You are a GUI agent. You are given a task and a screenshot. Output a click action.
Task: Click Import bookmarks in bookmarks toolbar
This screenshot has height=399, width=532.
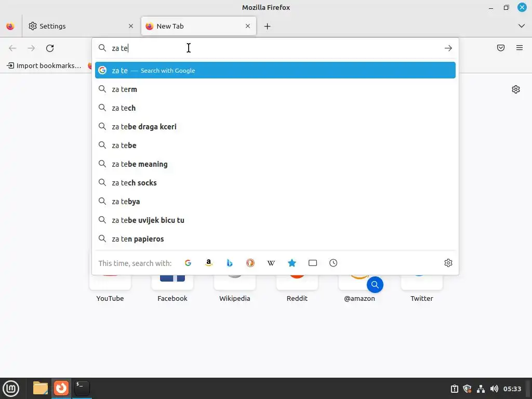coord(44,65)
